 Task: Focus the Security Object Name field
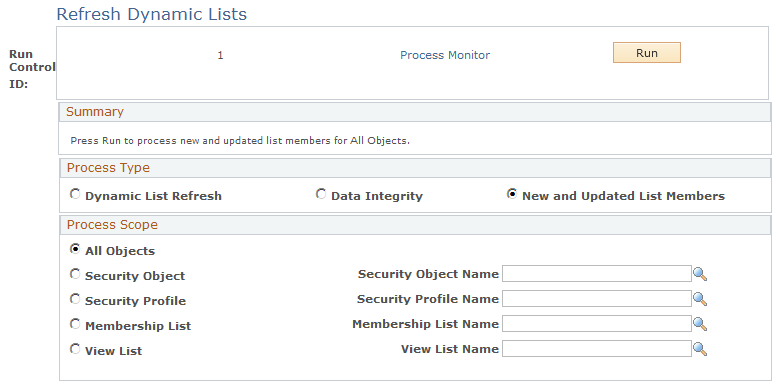[596, 273]
